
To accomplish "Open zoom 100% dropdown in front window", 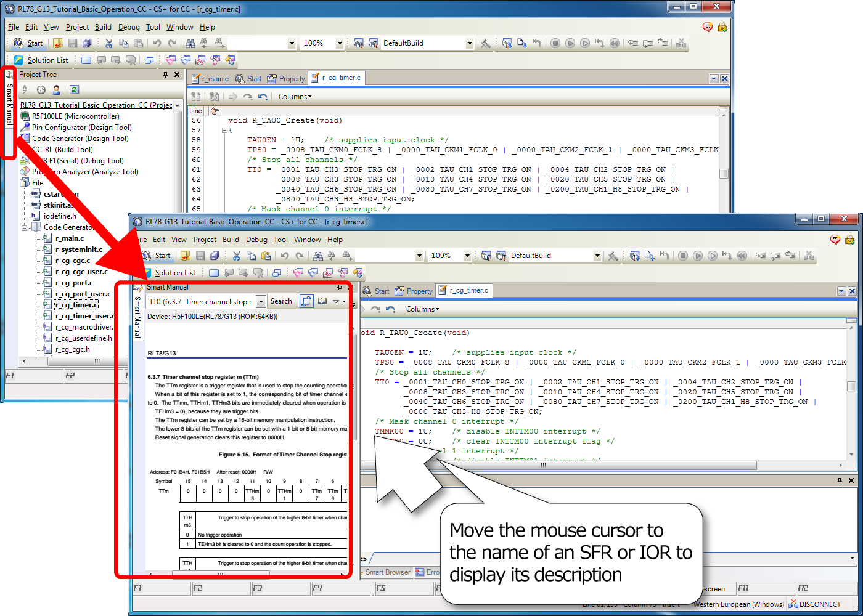I will [467, 256].
